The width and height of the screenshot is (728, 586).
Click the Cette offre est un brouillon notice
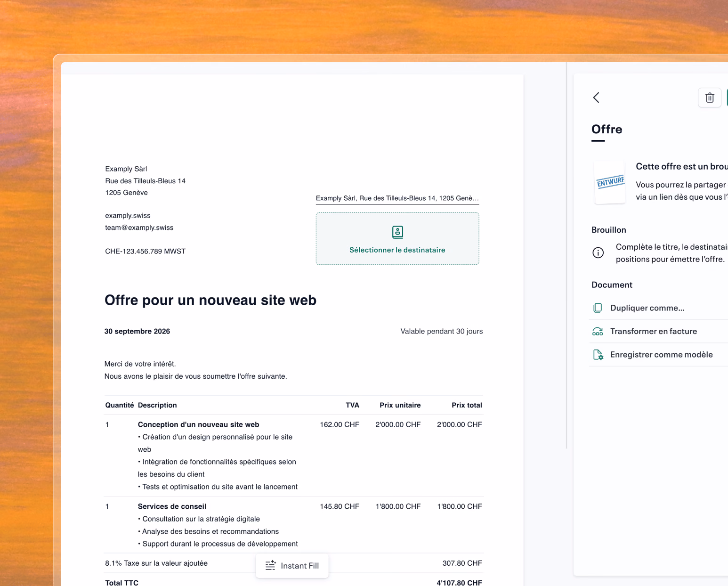pos(681,166)
